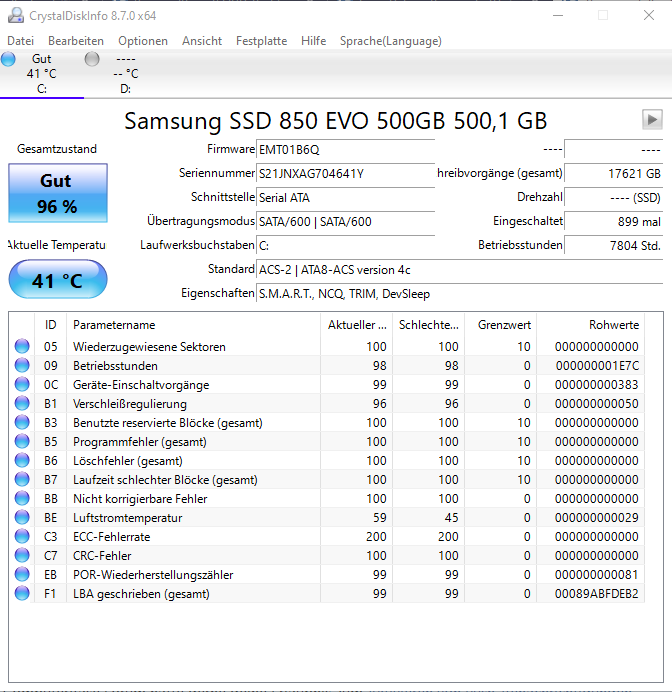Open the Hilfe menu
Screen dimensions: 672x692
pos(313,41)
